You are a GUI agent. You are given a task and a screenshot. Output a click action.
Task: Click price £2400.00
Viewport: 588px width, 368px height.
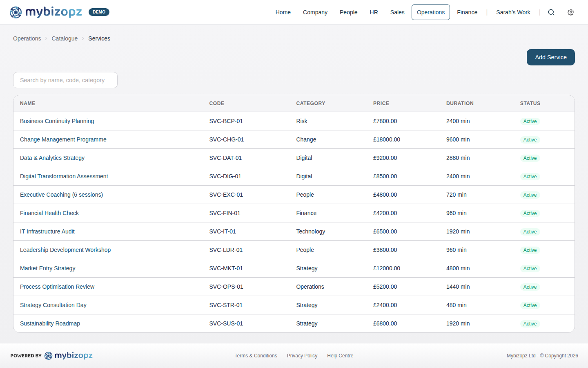385,305
